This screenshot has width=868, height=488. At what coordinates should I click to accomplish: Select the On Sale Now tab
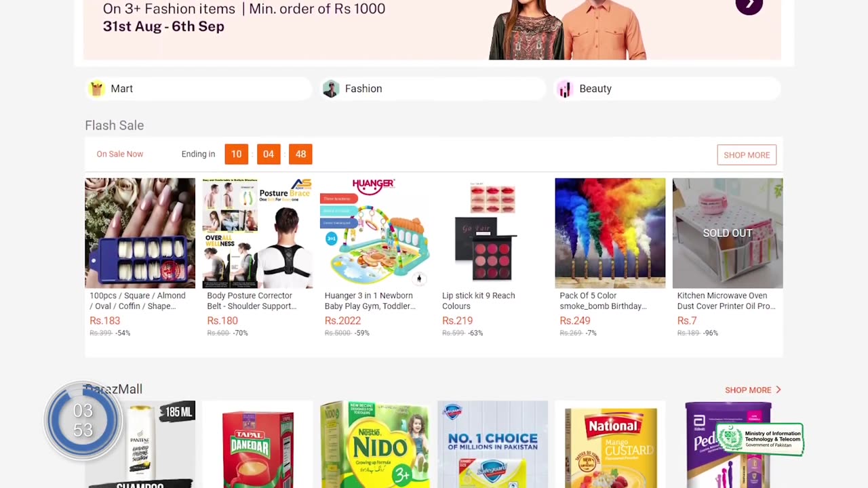(x=120, y=154)
